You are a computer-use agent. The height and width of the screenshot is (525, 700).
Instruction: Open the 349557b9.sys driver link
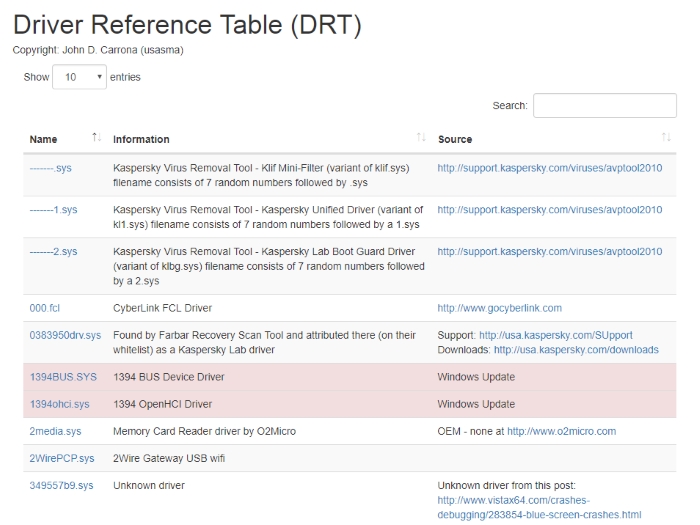[x=62, y=485]
